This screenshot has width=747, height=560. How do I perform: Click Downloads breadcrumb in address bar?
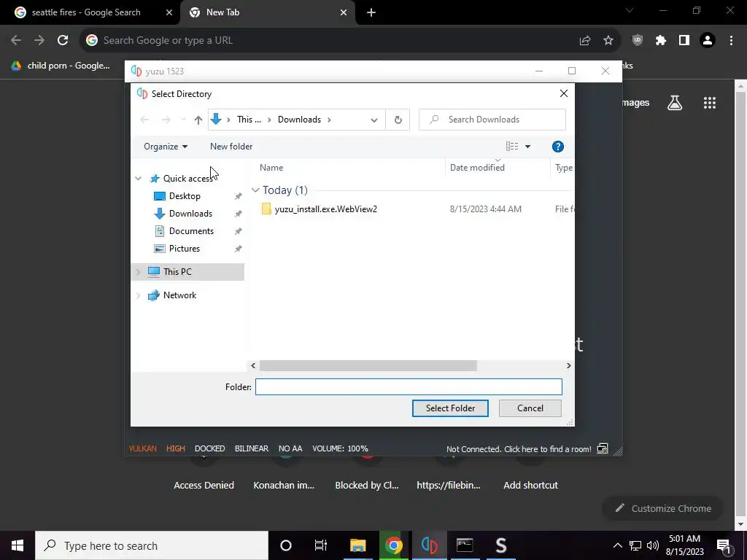point(299,120)
